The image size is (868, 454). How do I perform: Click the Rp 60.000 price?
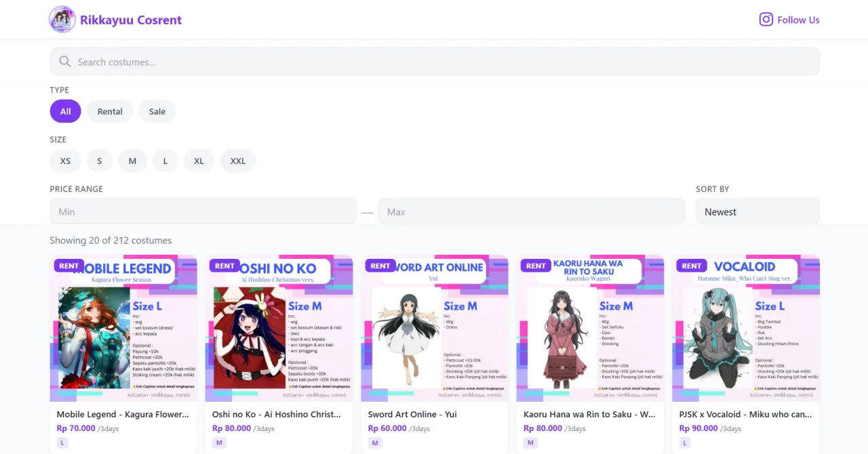pos(387,428)
